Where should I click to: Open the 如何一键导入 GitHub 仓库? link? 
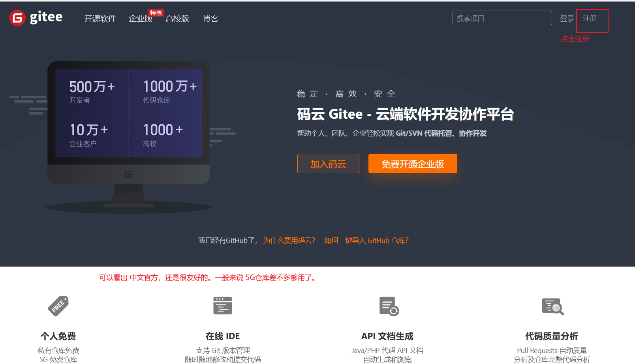tap(366, 241)
